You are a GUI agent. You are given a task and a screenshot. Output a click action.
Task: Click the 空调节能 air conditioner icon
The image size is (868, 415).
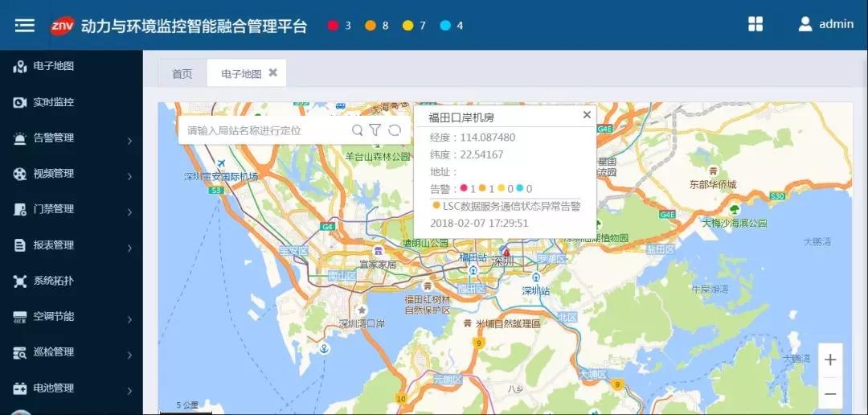pos(20,317)
